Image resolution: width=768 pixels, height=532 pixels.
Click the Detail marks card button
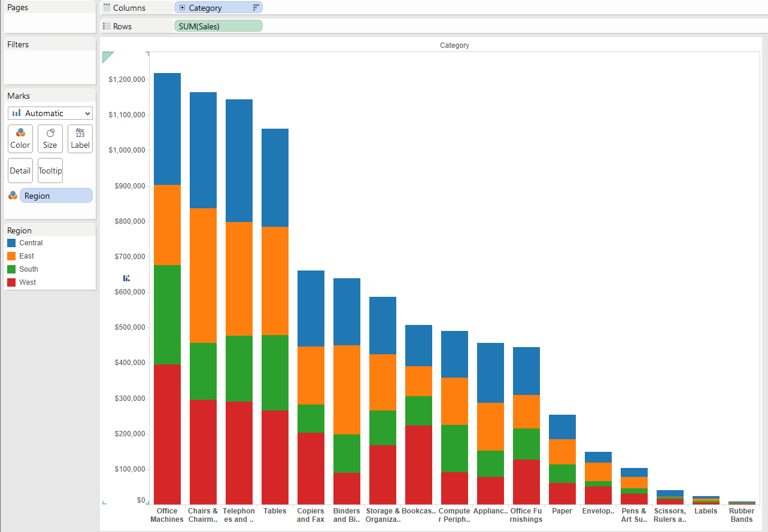(x=20, y=171)
